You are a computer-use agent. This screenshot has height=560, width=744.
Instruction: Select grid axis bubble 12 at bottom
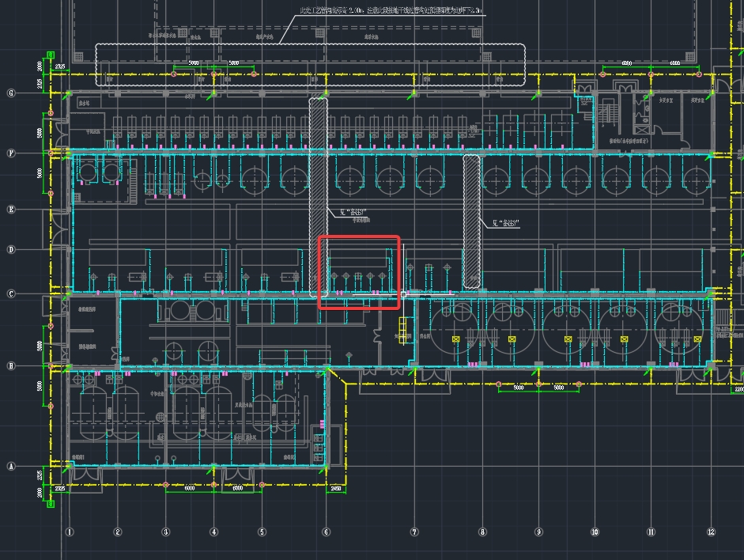pyautogui.click(x=711, y=532)
